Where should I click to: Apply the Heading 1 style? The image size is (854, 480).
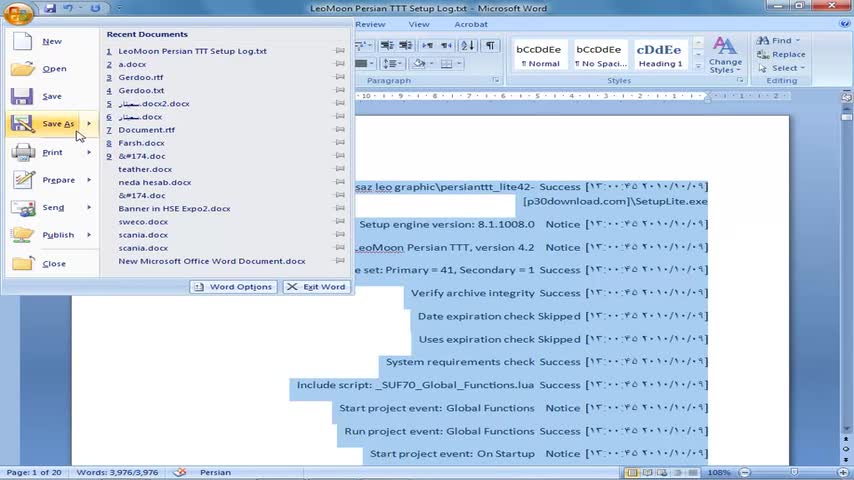[x=660, y=55]
